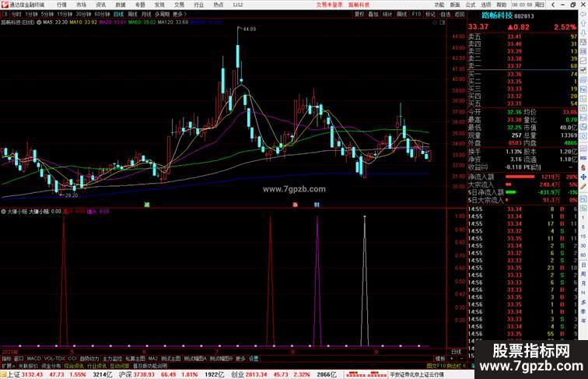Click the red marker icon below the price chart

point(295,205)
